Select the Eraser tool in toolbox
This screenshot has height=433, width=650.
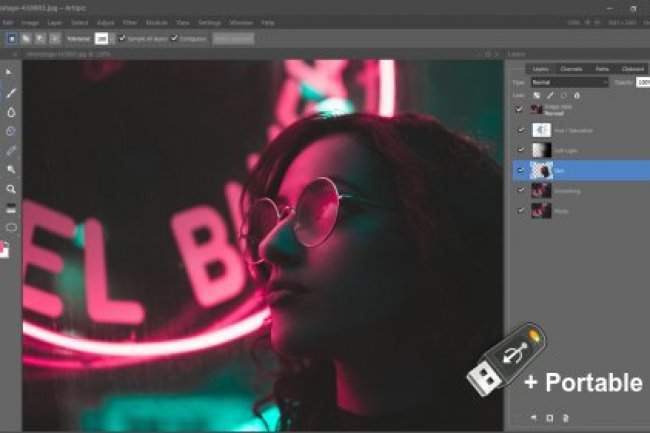click(11, 151)
